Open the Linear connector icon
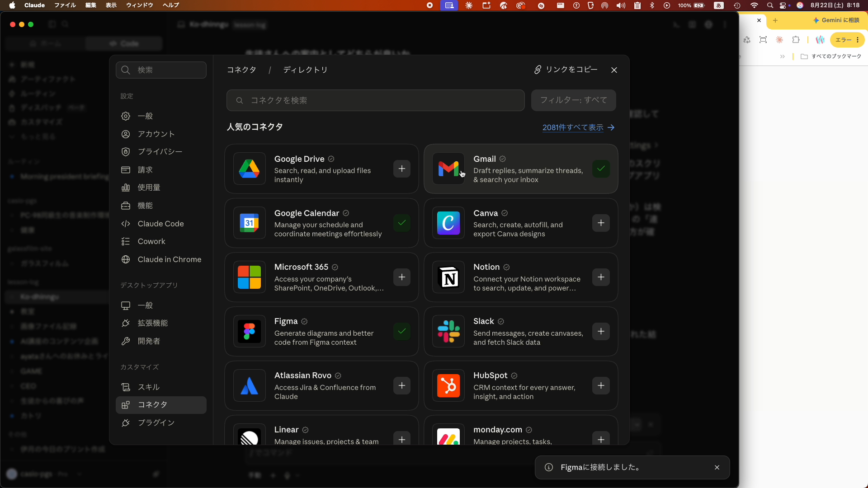 [x=250, y=435]
